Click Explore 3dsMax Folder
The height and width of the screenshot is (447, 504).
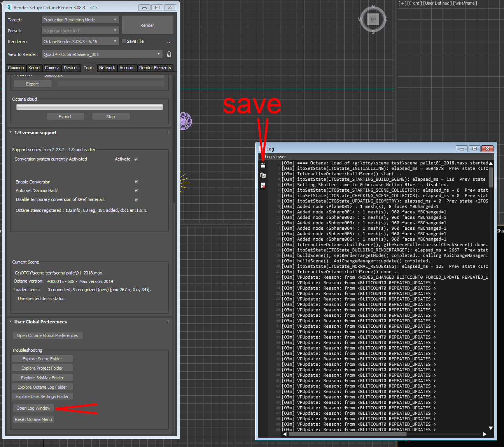42,378
